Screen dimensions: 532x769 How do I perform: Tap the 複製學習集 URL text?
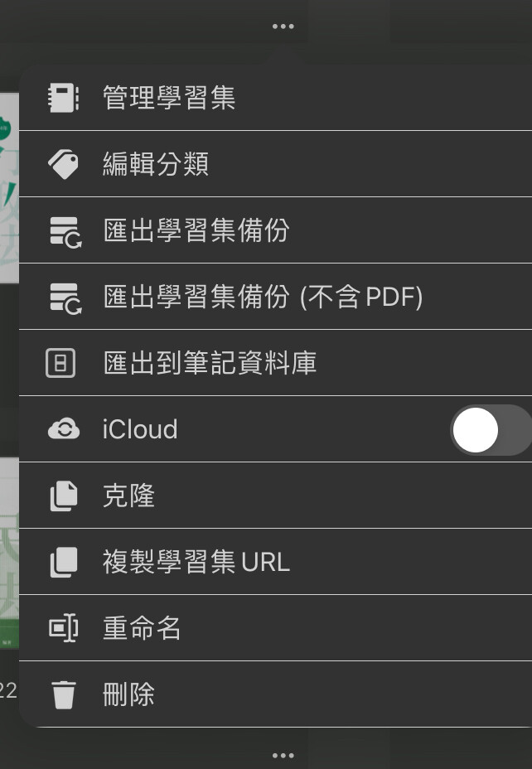tap(196, 562)
